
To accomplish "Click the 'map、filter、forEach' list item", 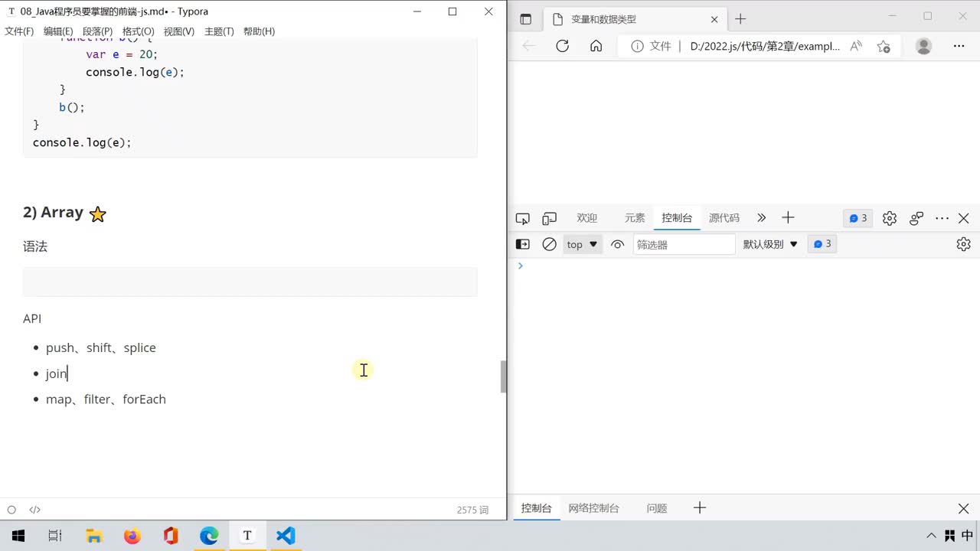I will 106,399.
